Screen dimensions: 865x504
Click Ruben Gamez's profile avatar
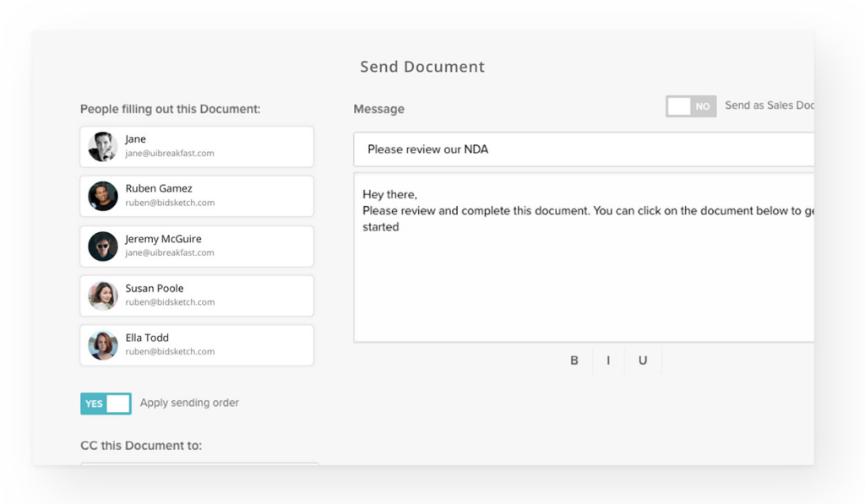(x=102, y=196)
